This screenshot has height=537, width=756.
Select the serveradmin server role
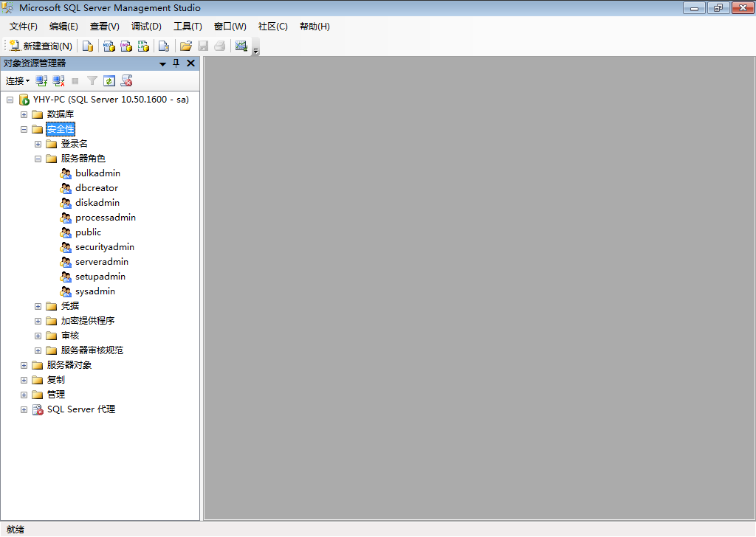tap(102, 262)
